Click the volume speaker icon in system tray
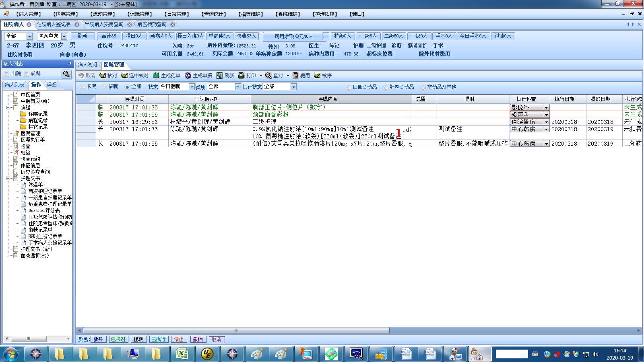Viewport: 644px width, 362px height. pyautogui.click(x=595, y=354)
